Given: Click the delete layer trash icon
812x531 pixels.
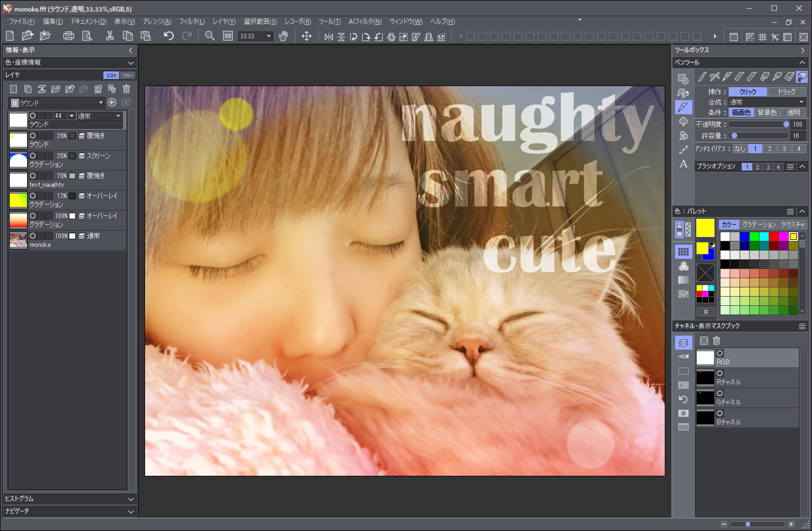Looking at the screenshot, I should coord(126,88).
